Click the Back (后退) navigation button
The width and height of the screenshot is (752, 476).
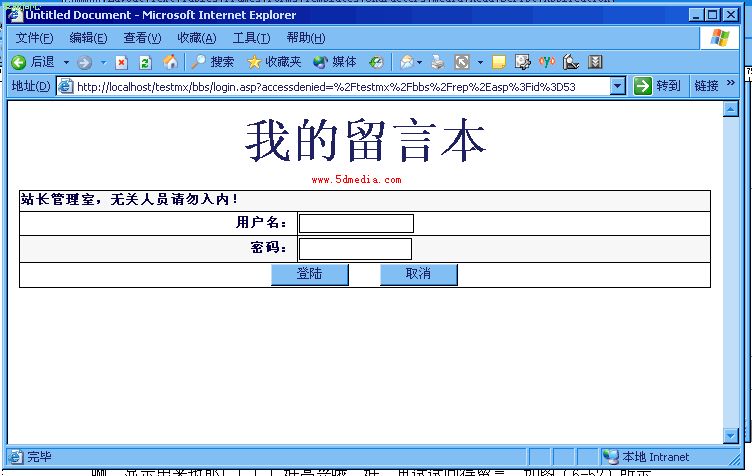click(x=34, y=62)
